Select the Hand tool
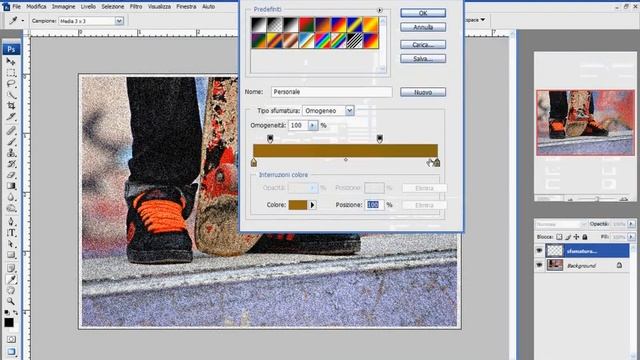 tap(11, 291)
